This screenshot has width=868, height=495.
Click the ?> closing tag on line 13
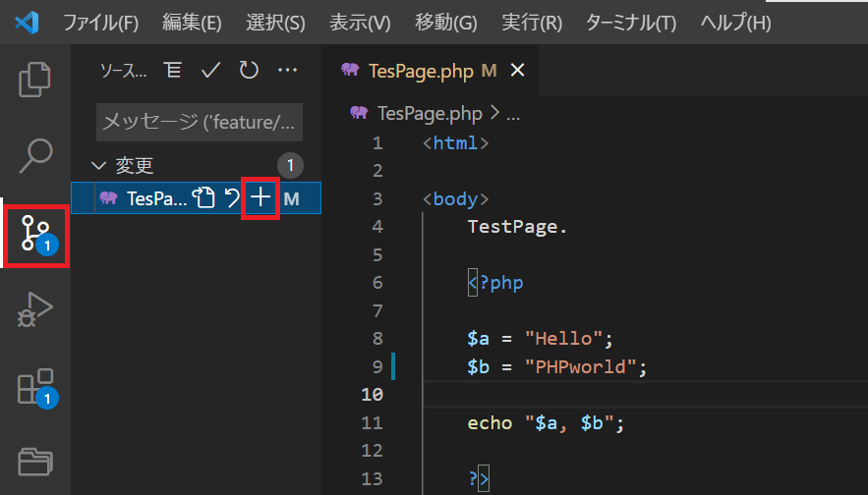[479, 478]
